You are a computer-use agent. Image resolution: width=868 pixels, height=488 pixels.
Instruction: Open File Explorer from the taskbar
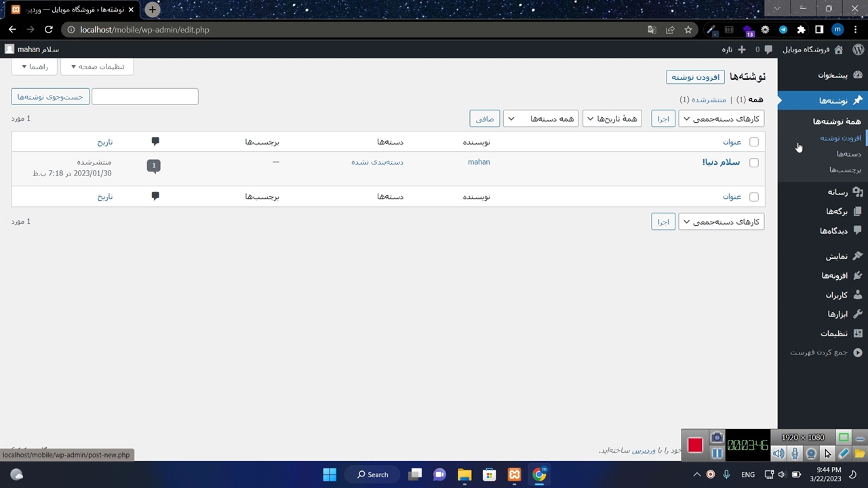(x=464, y=474)
